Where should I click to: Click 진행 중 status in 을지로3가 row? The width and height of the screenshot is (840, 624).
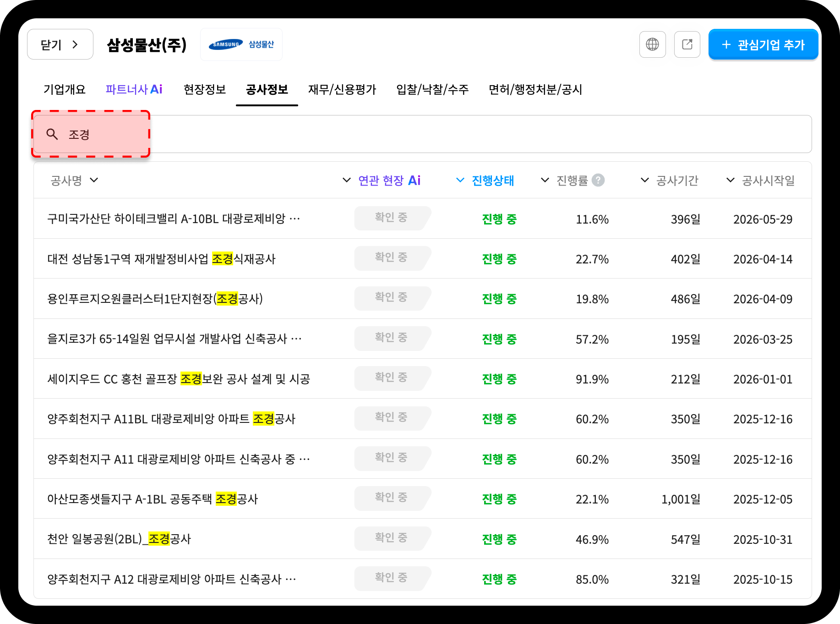point(499,339)
